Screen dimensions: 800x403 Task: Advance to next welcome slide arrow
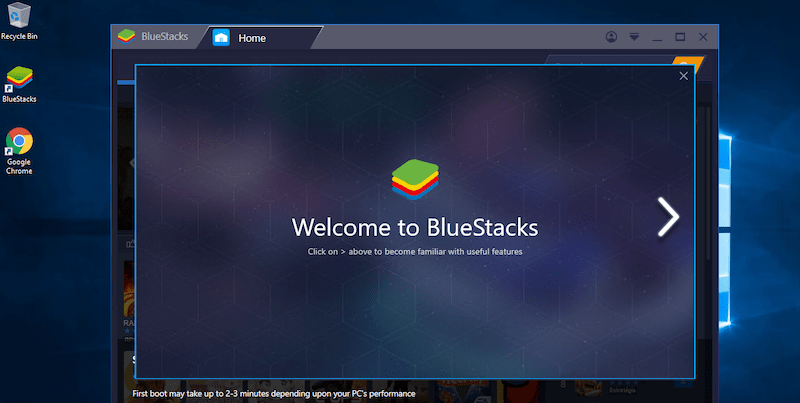(668, 217)
